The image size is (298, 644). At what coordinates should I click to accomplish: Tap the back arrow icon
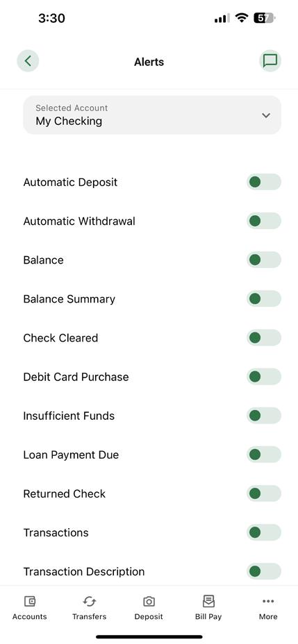pos(28,61)
